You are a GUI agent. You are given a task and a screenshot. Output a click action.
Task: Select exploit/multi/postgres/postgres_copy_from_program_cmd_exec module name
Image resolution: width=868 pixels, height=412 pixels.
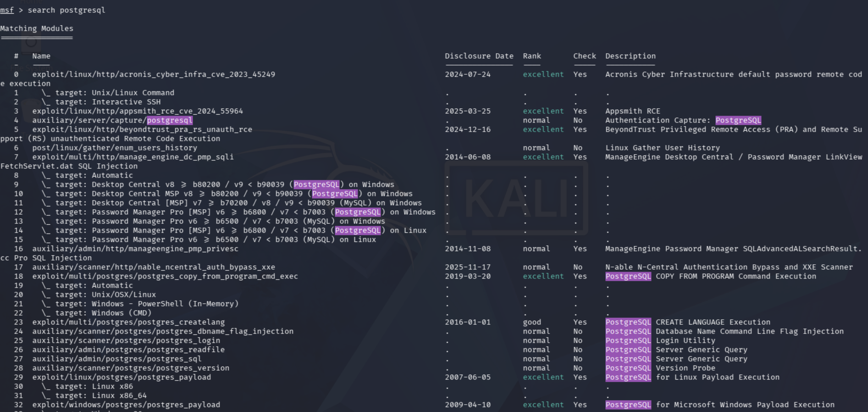tap(165, 276)
